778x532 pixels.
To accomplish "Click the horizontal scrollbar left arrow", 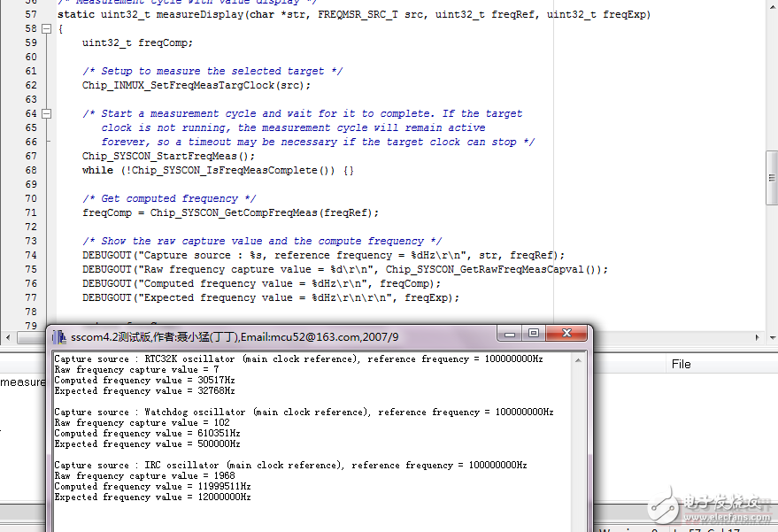I will tap(7, 339).
